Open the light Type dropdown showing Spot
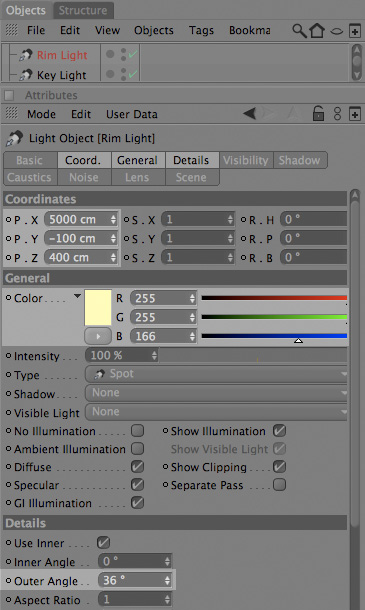The width and height of the screenshot is (365, 610). coord(216,374)
